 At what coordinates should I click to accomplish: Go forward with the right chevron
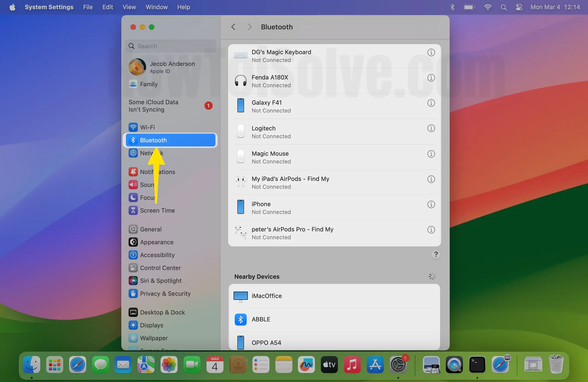[249, 27]
